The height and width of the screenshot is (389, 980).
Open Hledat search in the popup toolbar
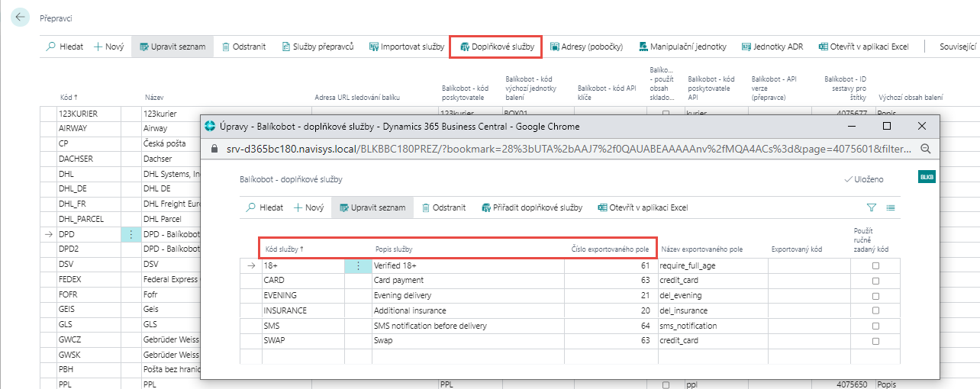[264, 207]
